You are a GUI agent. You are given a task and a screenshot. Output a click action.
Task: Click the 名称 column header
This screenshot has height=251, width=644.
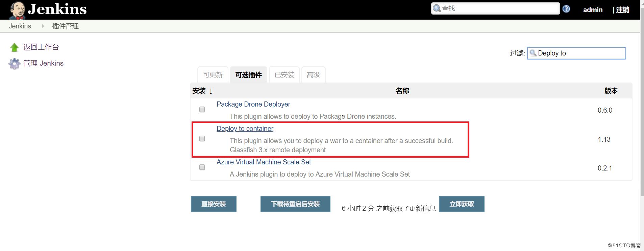[402, 91]
